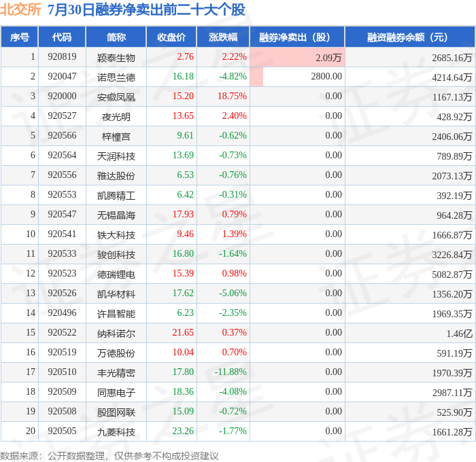476x462 pixels.
Task: Click the 融券净卖出（股） column header
Action: (297, 37)
